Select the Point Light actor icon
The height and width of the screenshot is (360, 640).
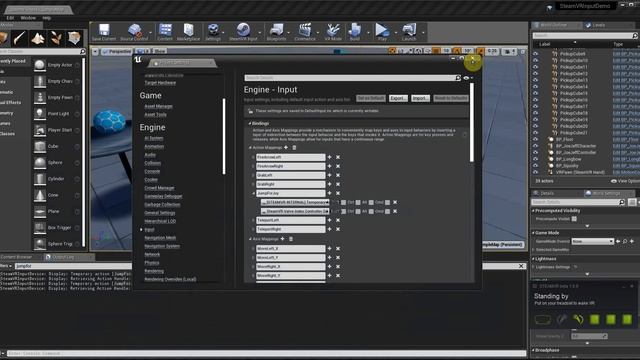(40, 113)
